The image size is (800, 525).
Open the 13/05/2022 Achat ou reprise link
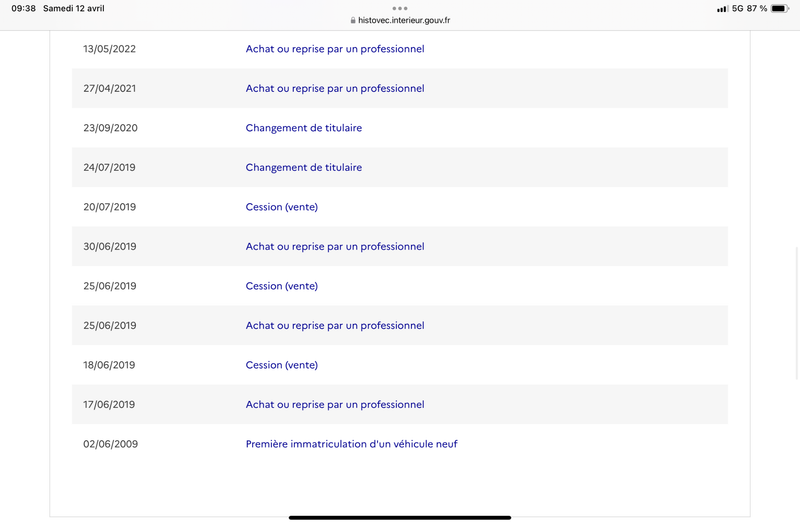point(335,49)
